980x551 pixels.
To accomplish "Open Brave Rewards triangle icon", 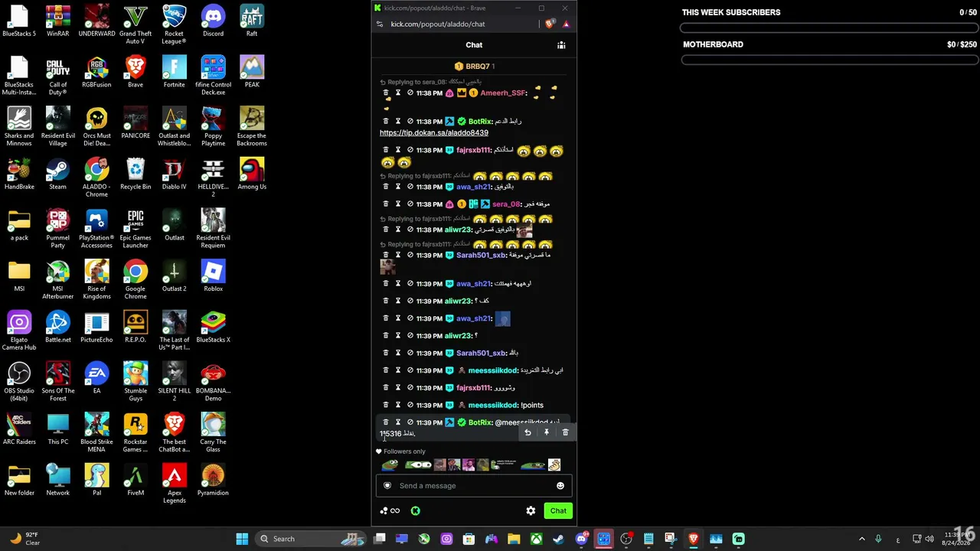I will click(566, 24).
